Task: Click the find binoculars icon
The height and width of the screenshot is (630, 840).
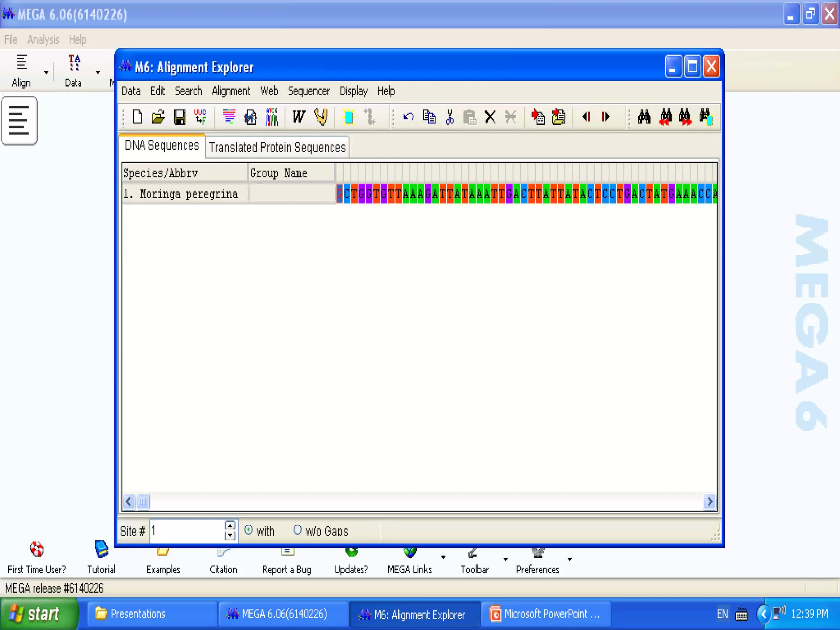Action: [644, 117]
